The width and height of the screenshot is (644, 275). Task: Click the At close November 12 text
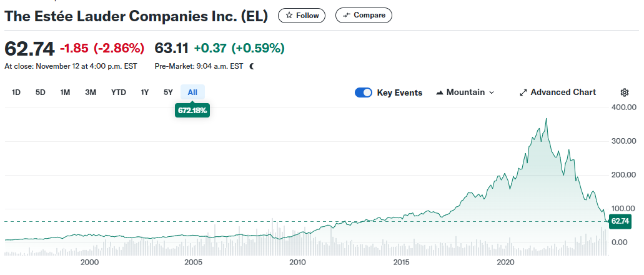(x=71, y=66)
